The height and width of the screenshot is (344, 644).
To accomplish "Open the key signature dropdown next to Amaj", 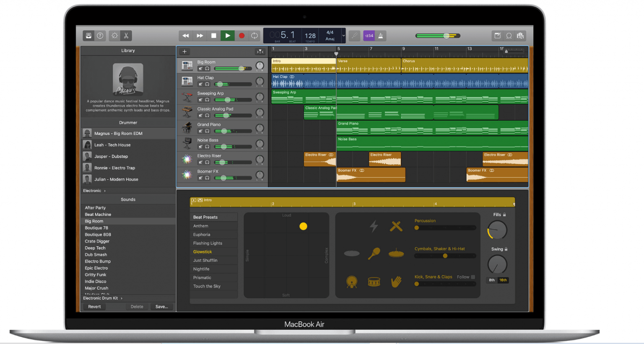I will tap(344, 36).
